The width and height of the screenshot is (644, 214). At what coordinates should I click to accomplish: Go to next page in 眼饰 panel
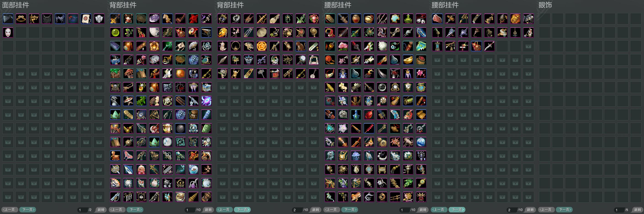(x=564, y=209)
